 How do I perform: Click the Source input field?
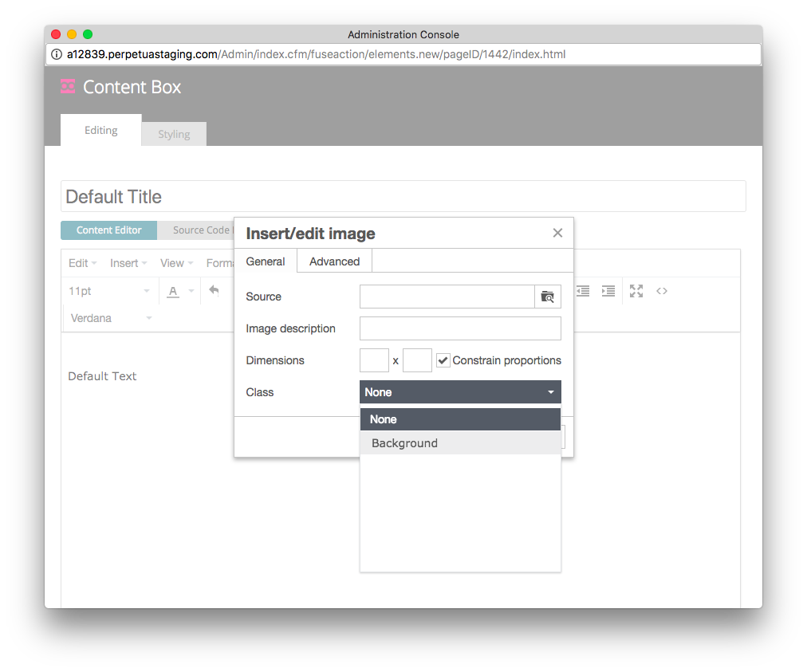pos(447,297)
